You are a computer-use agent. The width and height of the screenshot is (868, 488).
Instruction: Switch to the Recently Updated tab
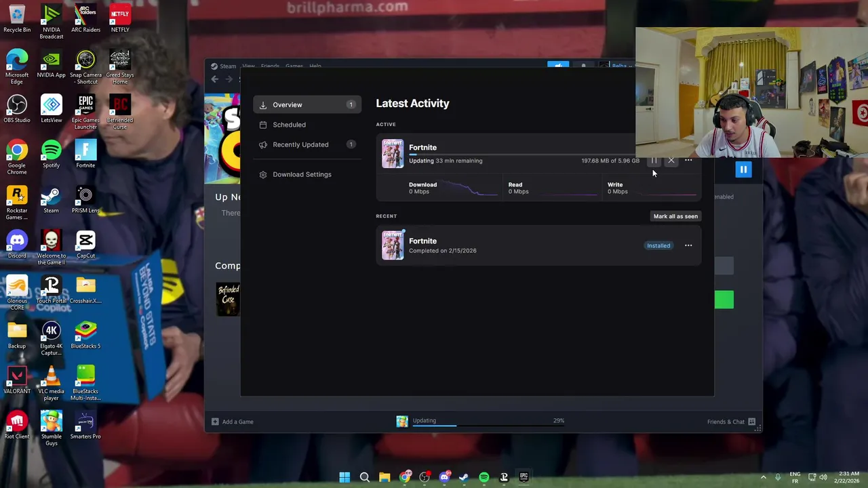[307, 144]
